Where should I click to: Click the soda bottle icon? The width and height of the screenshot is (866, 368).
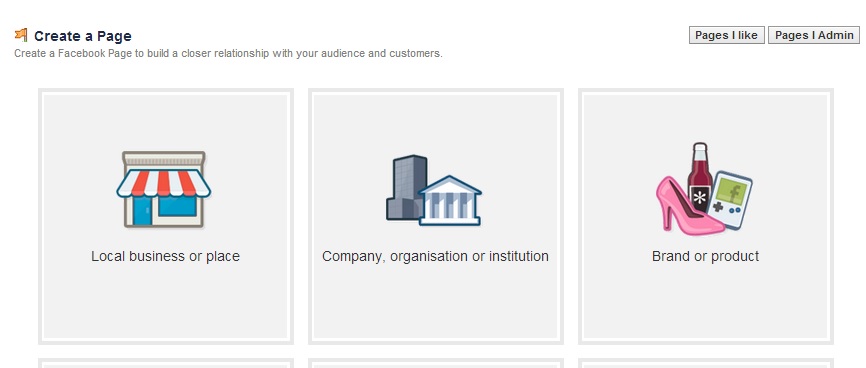pyautogui.click(x=700, y=177)
